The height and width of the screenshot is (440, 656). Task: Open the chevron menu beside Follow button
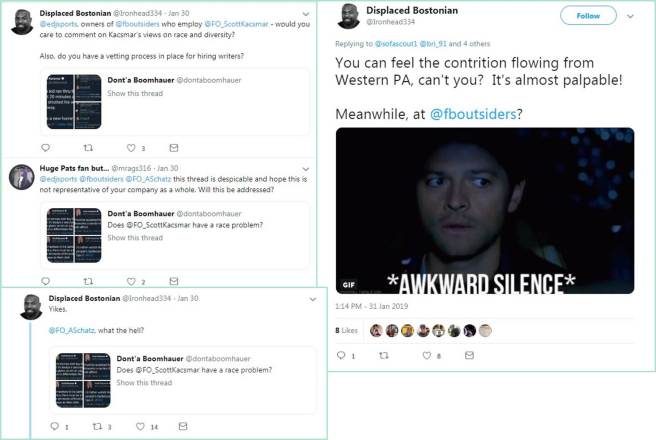(x=630, y=16)
